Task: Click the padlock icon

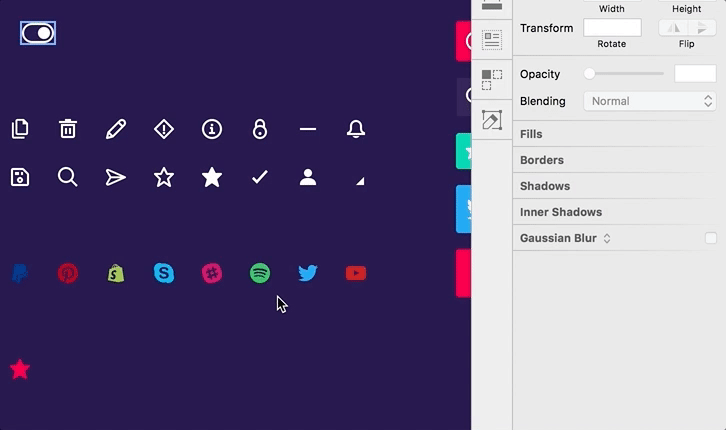Action: (260, 129)
